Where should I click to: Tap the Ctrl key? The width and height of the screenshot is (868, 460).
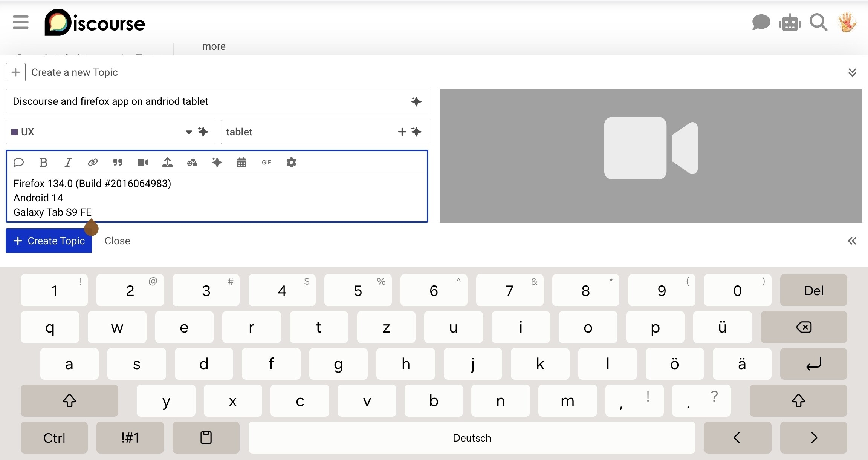54,437
